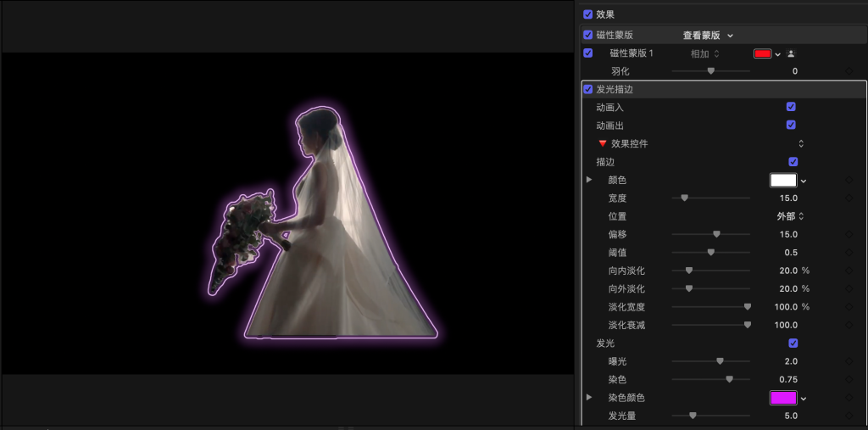Add keyframe diamond for 羽化
868x430 pixels.
849,71
